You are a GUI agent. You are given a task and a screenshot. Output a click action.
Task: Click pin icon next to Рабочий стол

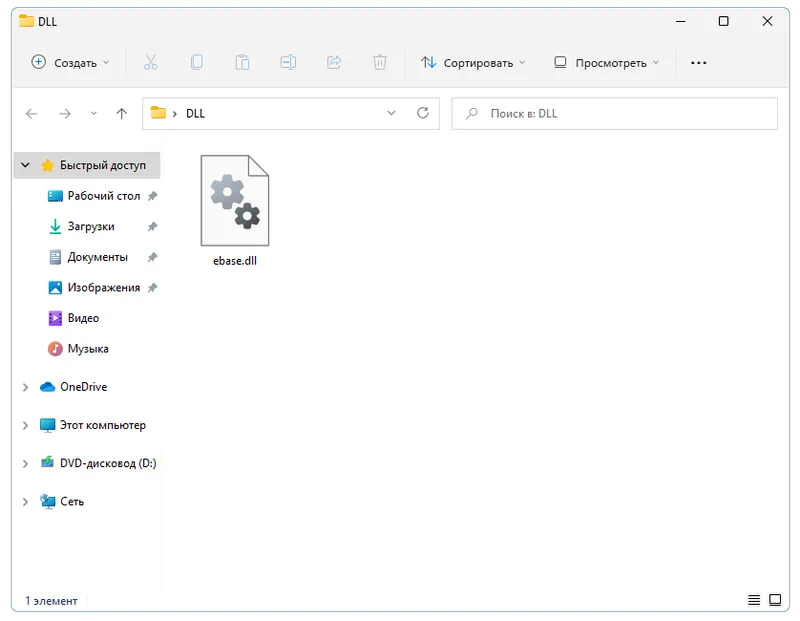(x=152, y=196)
